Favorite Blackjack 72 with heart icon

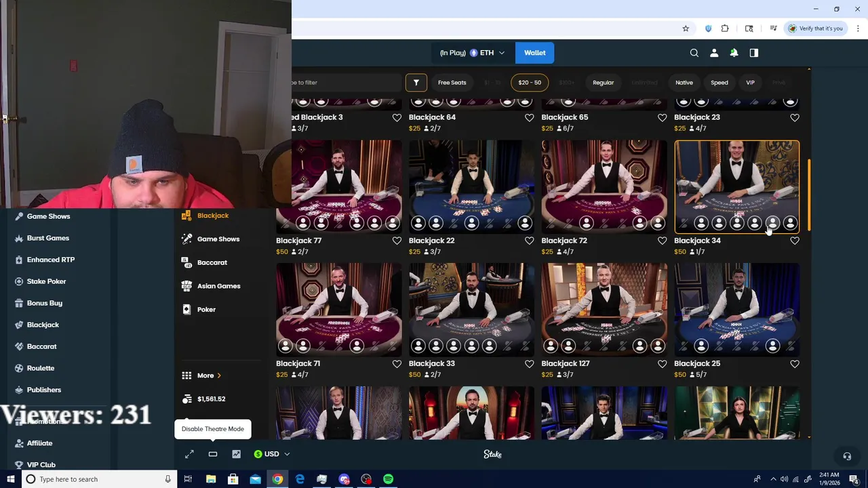click(663, 241)
